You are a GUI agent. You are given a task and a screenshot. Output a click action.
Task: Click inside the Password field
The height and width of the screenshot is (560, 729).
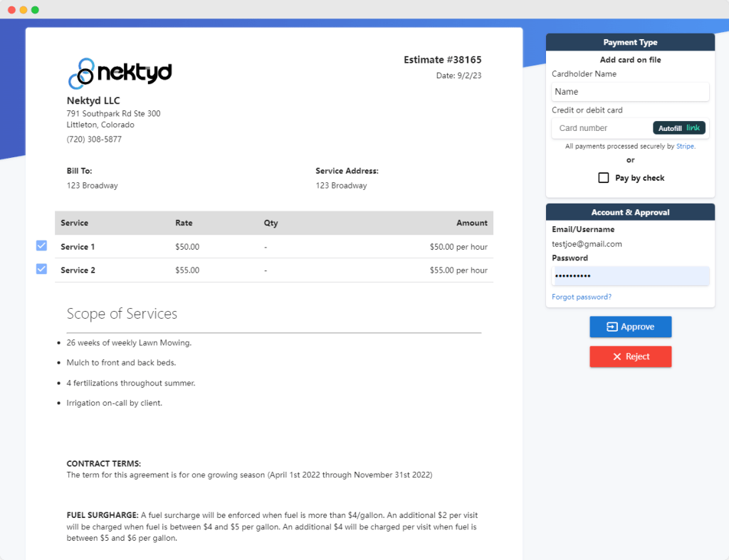point(630,275)
